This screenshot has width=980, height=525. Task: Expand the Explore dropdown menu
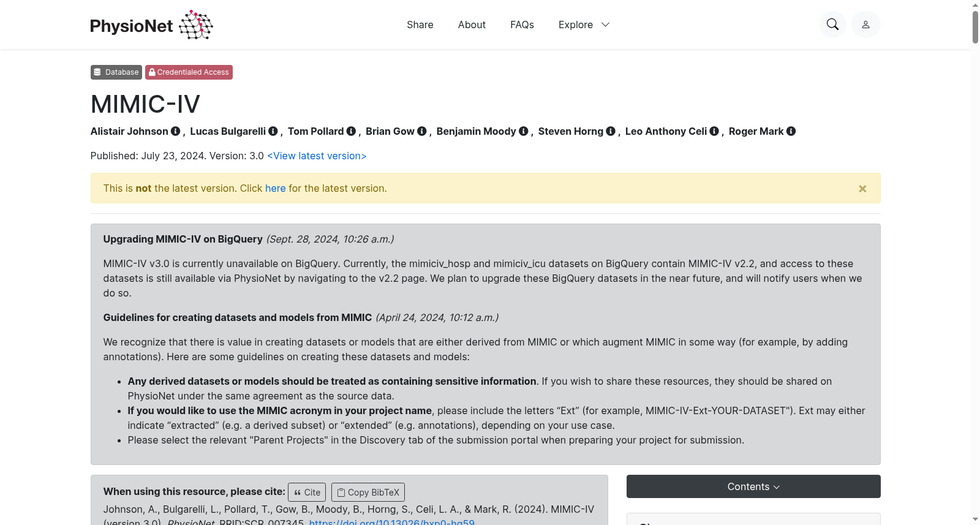[x=584, y=25]
